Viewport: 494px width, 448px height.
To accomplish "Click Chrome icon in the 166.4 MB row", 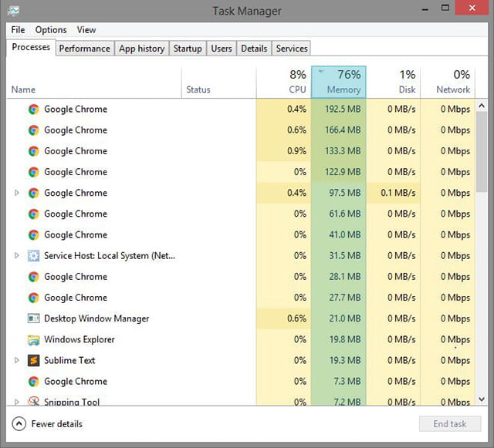I will [33, 130].
